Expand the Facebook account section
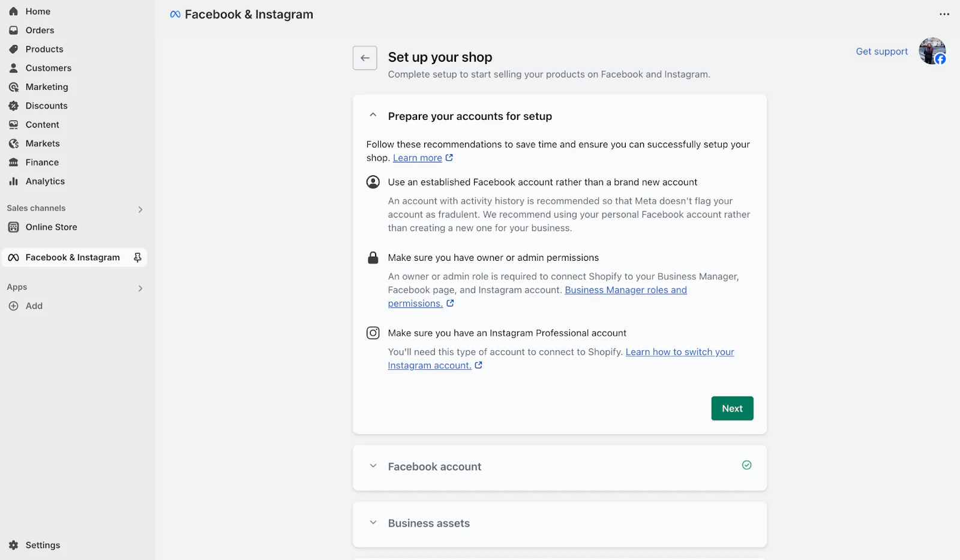This screenshot has height=560, width=960. click(x=373, y=466)
